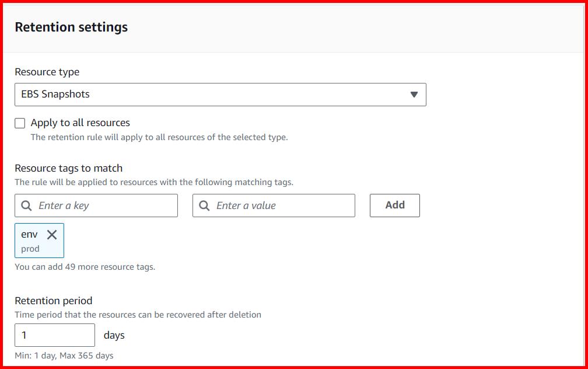Click the retention period days input showing 1
This screenshot has width=588, height=369.
click(x=55, y=335)
